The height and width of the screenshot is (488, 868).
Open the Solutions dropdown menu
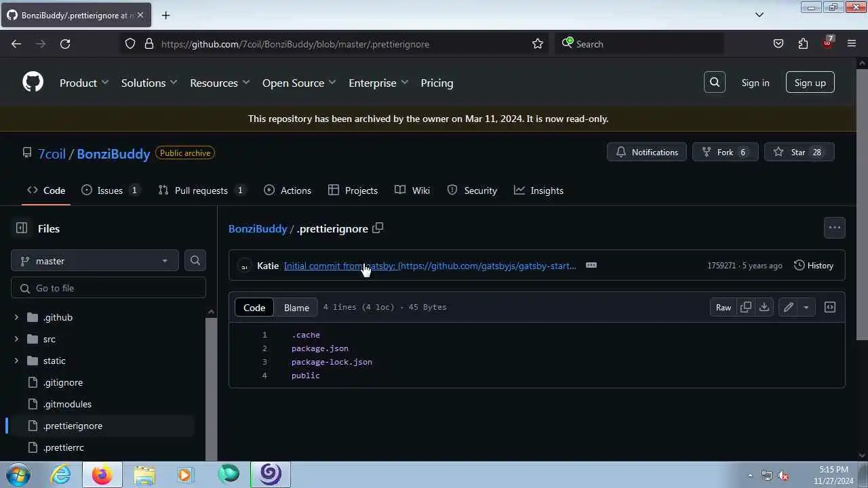[x=149, y=83]
